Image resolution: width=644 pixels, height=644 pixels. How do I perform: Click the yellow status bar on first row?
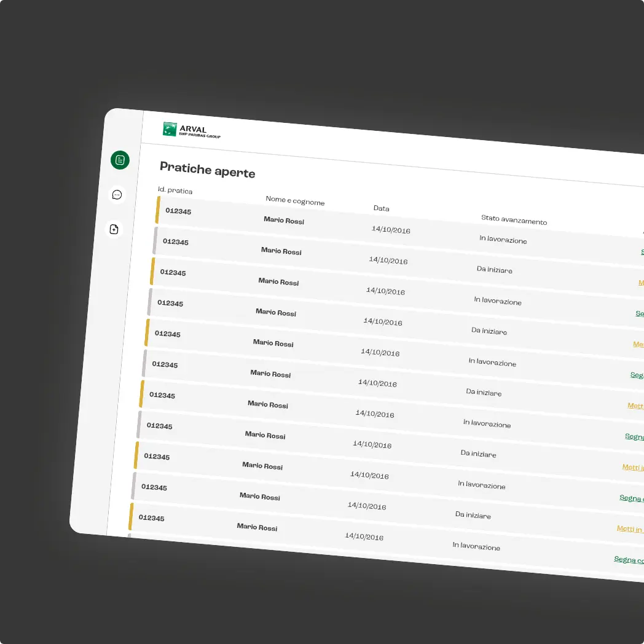157,210
